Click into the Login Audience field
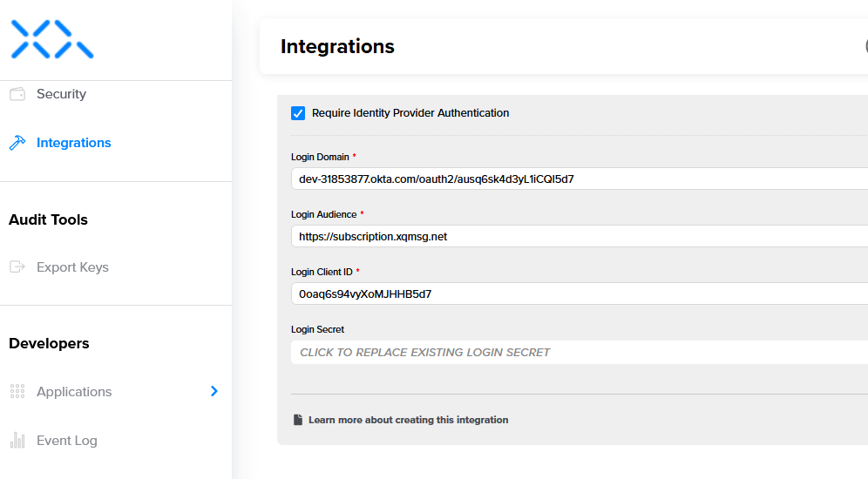The width and height of the screenshot is (868, 479). 575,237
